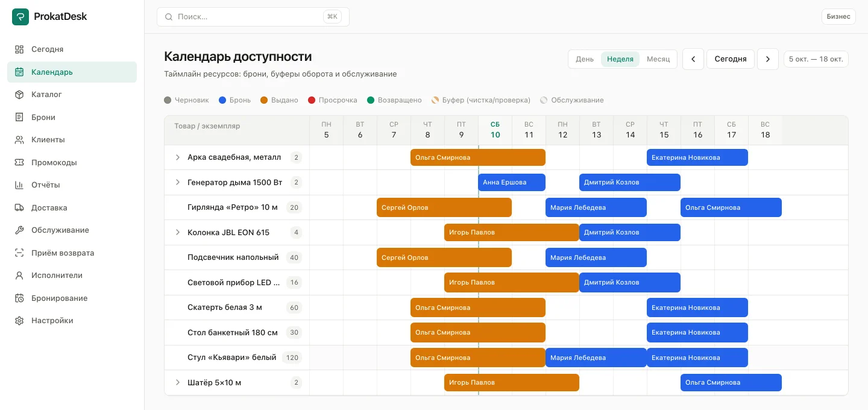Click the red Просрочка legend dot

[312, 100]
